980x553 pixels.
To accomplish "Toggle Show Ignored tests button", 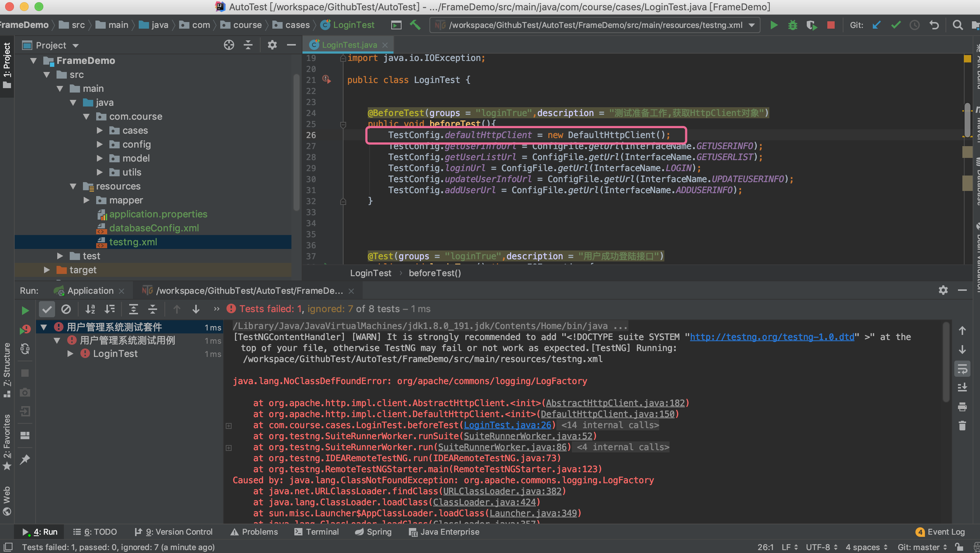I will tap(66, 309).
